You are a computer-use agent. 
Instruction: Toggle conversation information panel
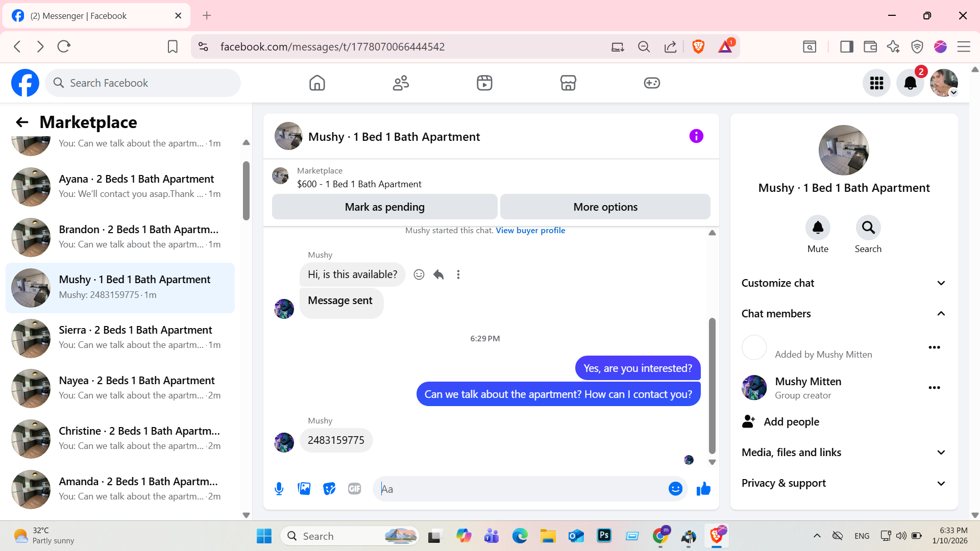coord(696,136)
